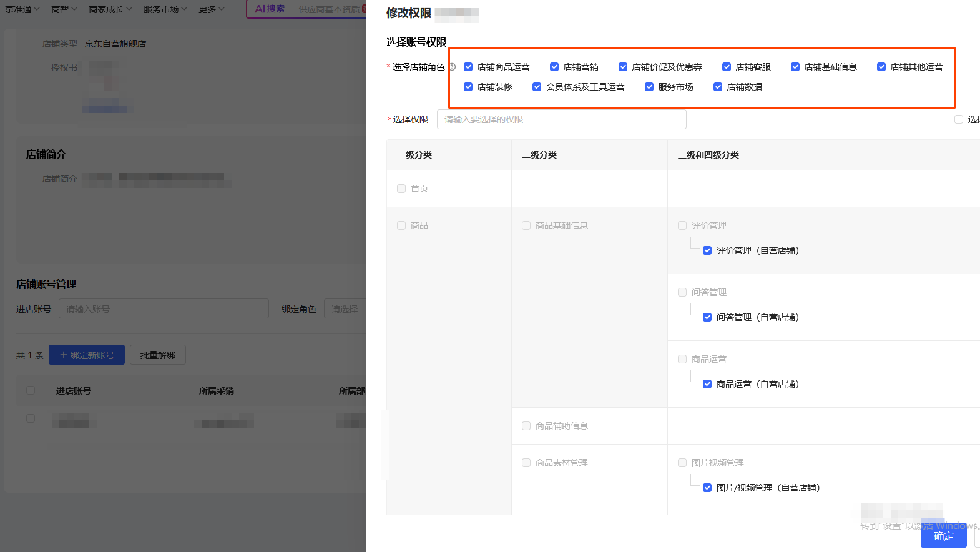The height and width of the screenshot is (552, 980).
Task: Click the AI搜索 icon in top bar
Action: (x=270, y=9)
